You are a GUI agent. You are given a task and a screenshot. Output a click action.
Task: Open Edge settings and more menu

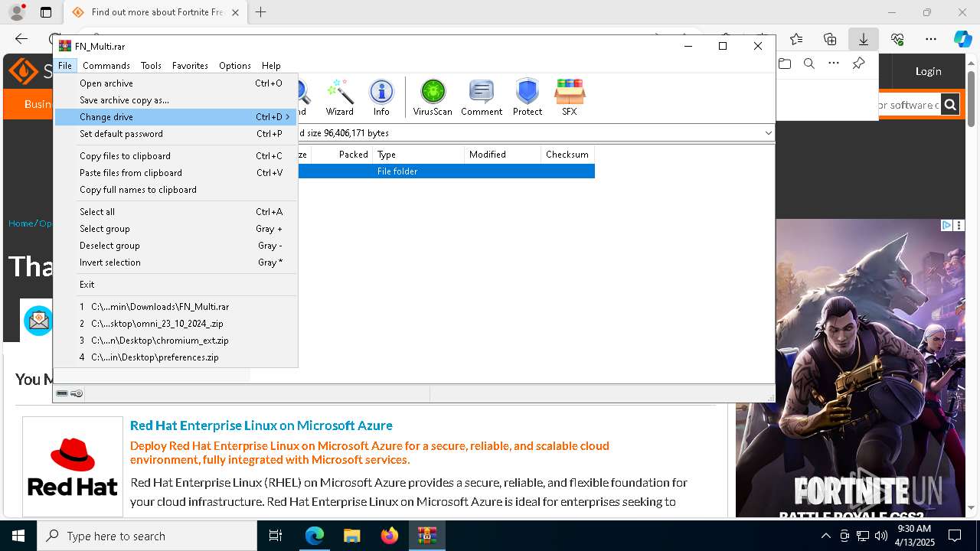930,39
